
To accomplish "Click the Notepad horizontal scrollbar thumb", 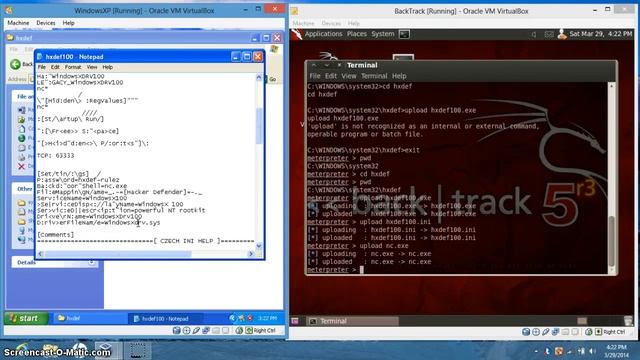I will [118, 254].
